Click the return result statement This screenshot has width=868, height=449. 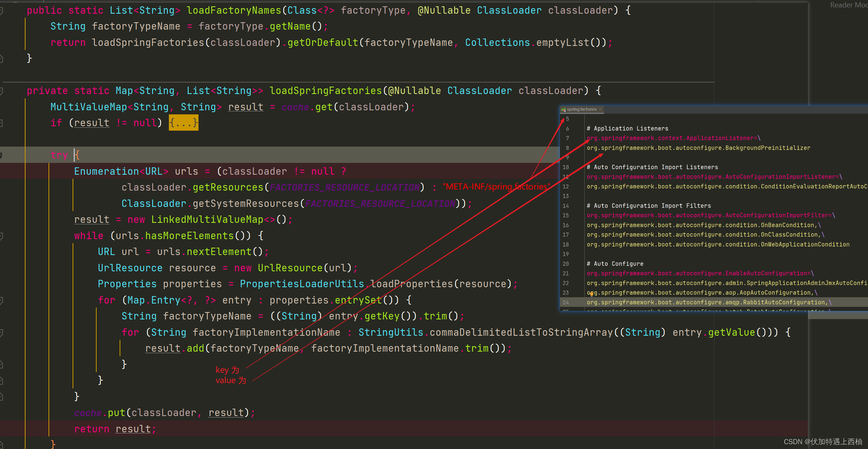point(115,429)
